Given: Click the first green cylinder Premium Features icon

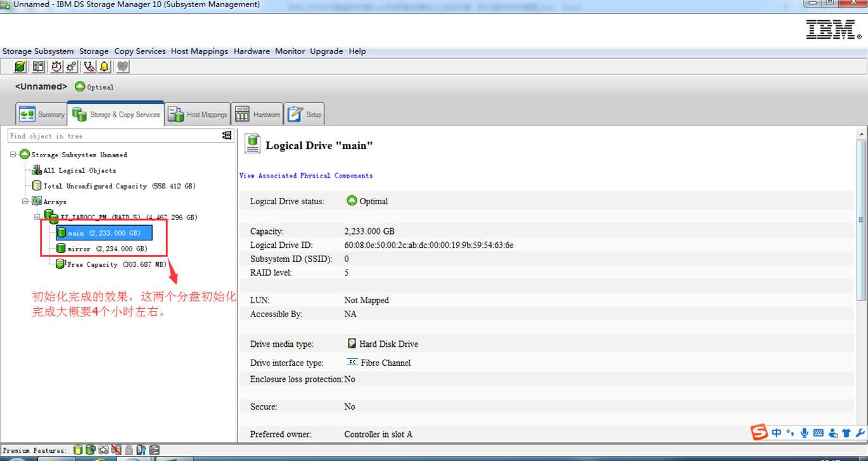Looking at the screenshot, I should click(78, 450).
